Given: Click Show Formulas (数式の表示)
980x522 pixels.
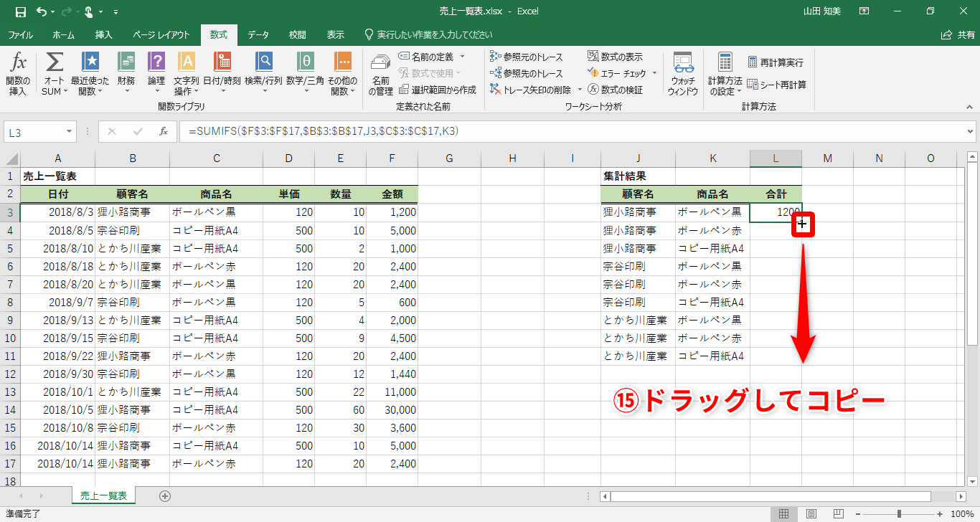Looking at the screenshot, I should click(x=616, y=57).
